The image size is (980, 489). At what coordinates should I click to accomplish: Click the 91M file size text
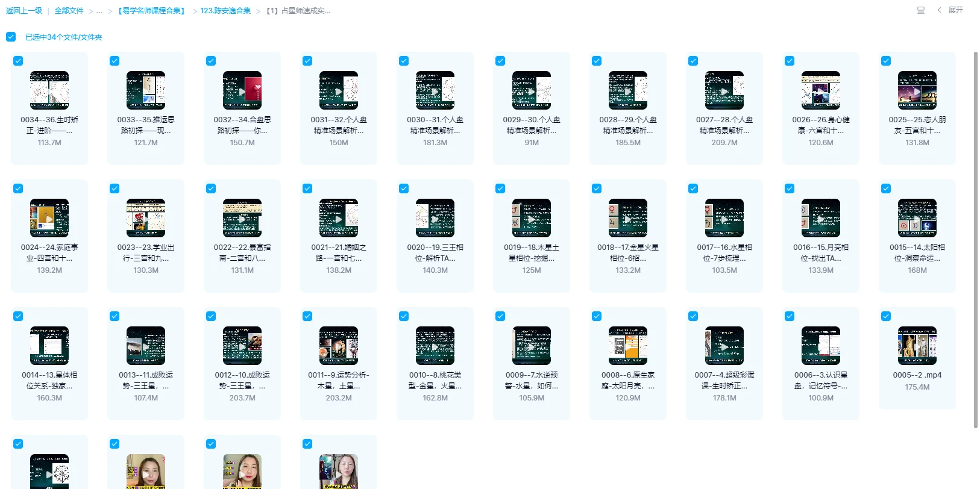click(532, 143)
